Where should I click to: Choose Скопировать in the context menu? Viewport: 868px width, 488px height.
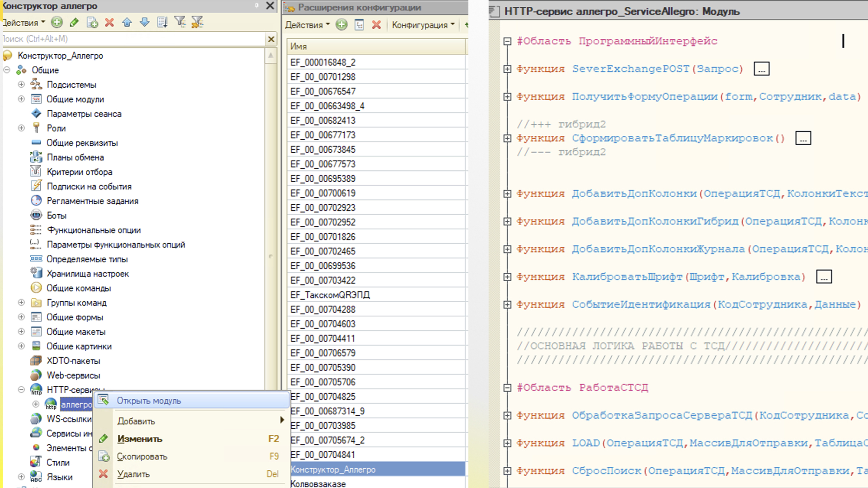pos(192,456)
